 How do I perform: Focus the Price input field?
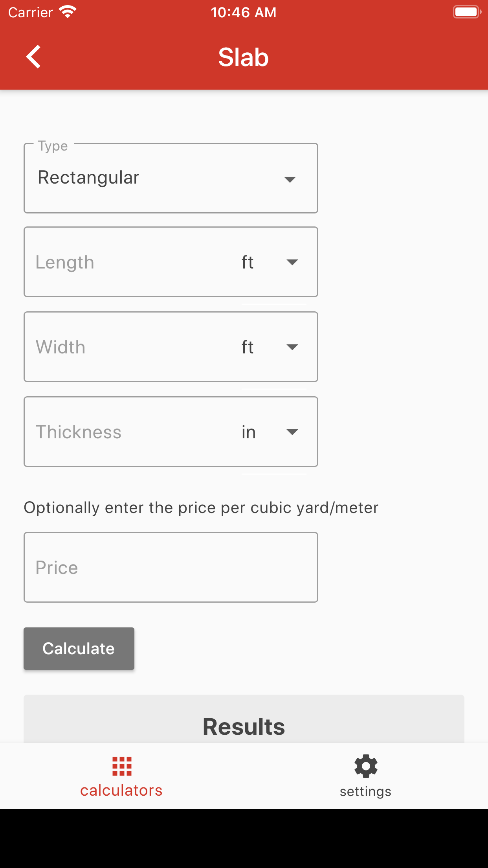(171, 567)
